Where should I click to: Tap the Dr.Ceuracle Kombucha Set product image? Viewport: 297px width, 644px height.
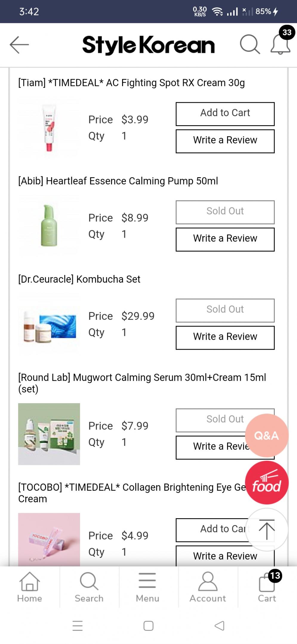(x=49, y=324)
